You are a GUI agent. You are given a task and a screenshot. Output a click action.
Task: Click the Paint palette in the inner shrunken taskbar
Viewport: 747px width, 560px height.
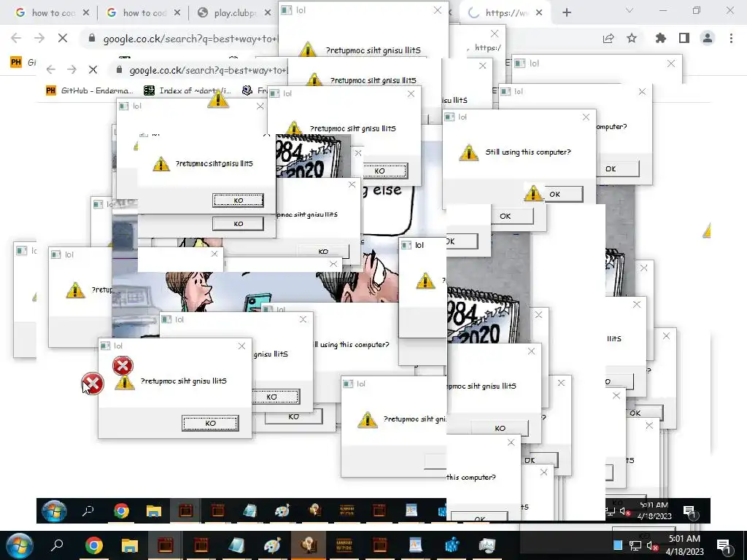282,511
